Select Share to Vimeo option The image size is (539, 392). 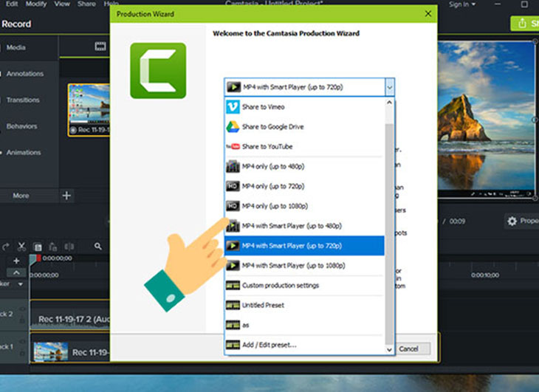pyautogui.click(x=304, y=107)
